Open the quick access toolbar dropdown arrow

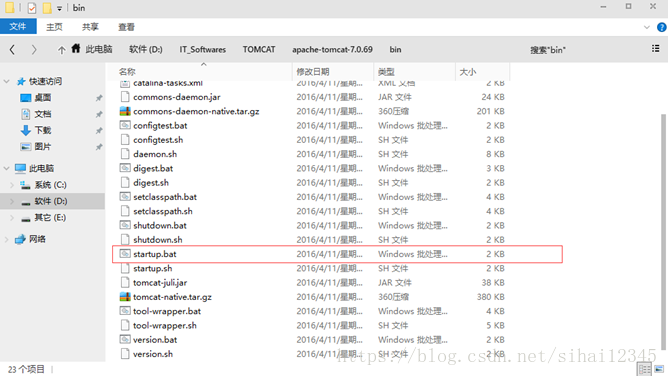[59, 8]
